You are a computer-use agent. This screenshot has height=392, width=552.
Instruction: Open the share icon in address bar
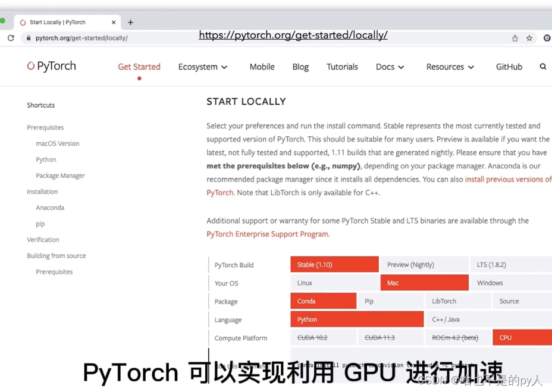(x=515, y=38)
